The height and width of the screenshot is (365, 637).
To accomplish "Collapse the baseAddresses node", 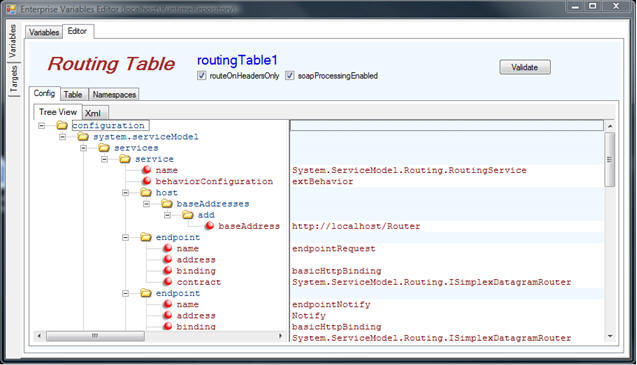I will pos(146,204).
